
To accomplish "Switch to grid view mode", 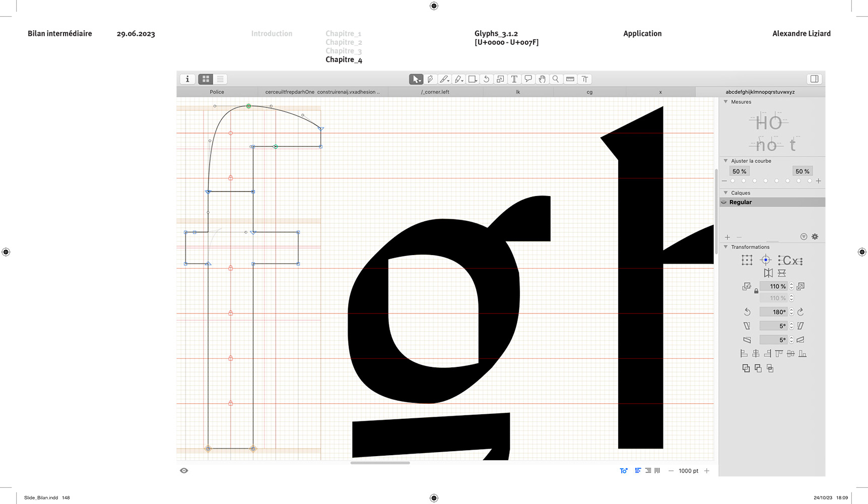I will [206, 79].
